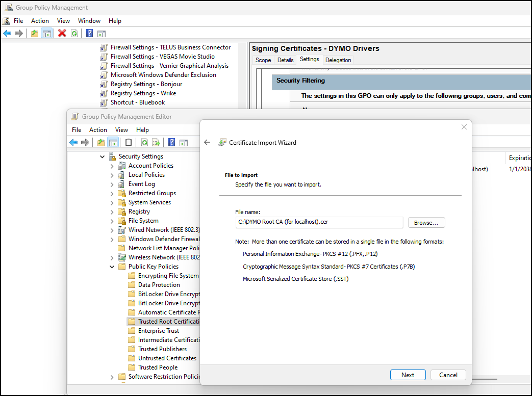The width and height of the screenshot is (532, 396).
Task: Select the Trusted Root Certification folder icon
Action: point(132,322)
